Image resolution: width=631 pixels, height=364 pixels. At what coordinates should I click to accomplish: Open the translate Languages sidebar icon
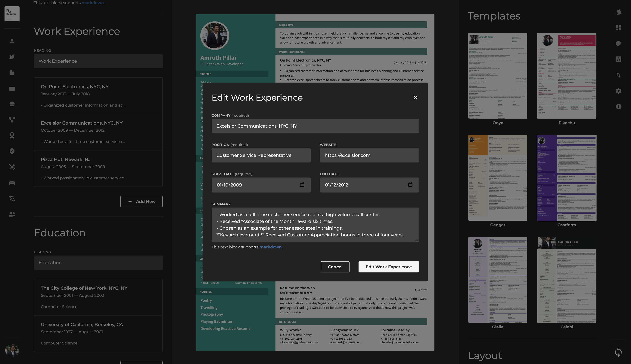12,199
